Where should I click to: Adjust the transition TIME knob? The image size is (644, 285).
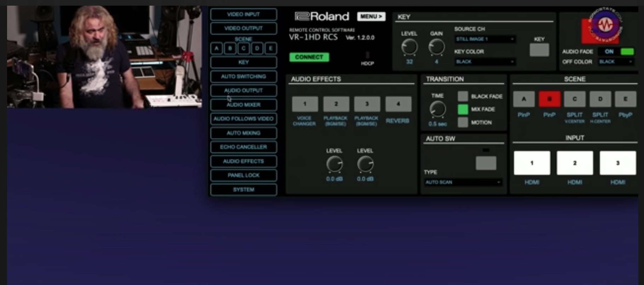438,109
